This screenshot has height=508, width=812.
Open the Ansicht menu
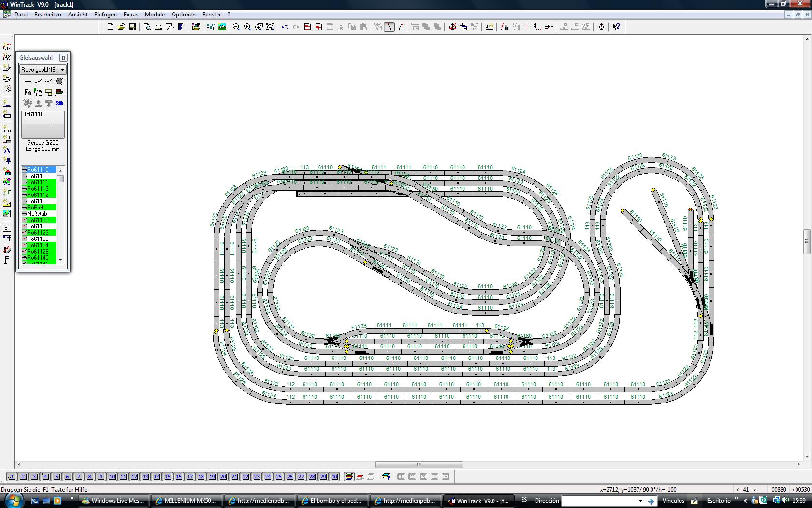(x=78, y=15)
